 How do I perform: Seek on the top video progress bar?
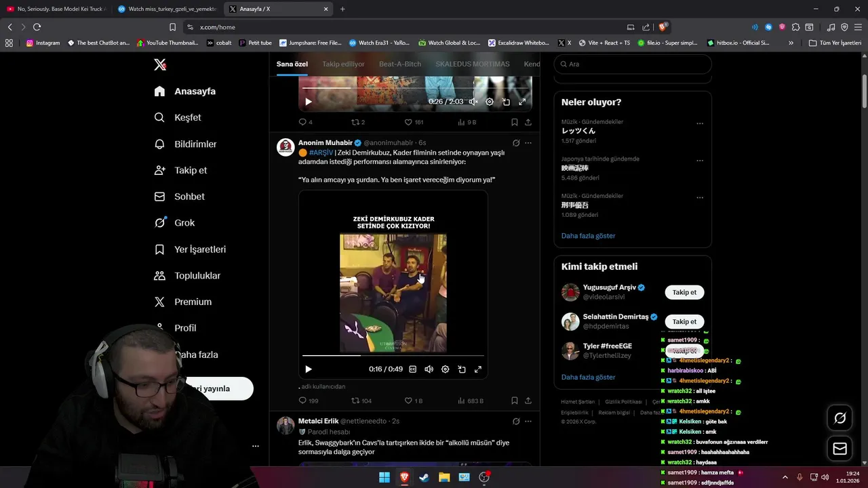pos(415,88)
